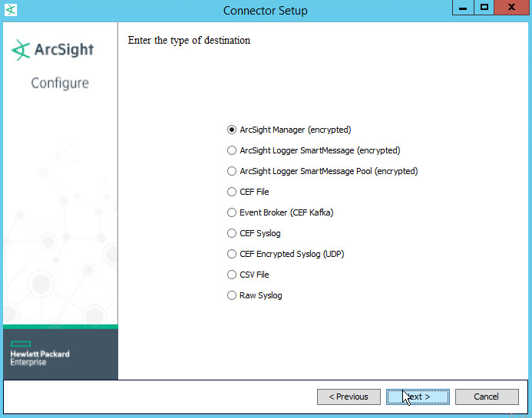Maximize the Connector Setup window

(484, 8)
